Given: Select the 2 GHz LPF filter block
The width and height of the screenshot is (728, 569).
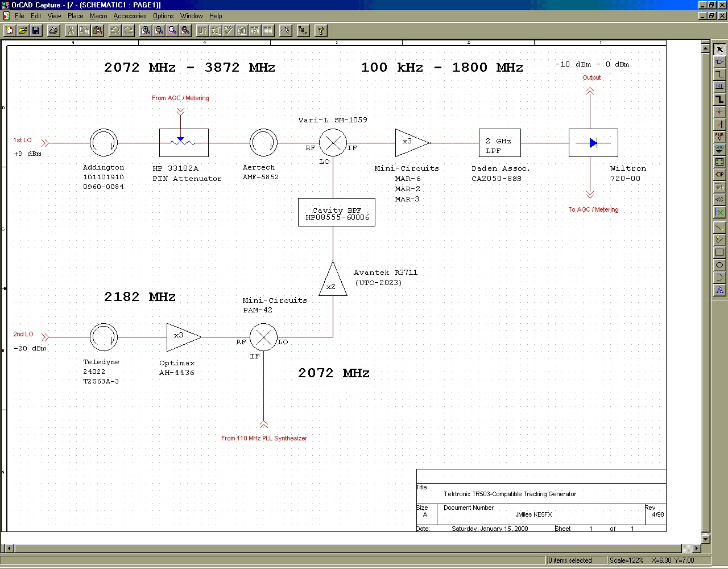Looking at the screenshot, I should (x=500, y=143).
